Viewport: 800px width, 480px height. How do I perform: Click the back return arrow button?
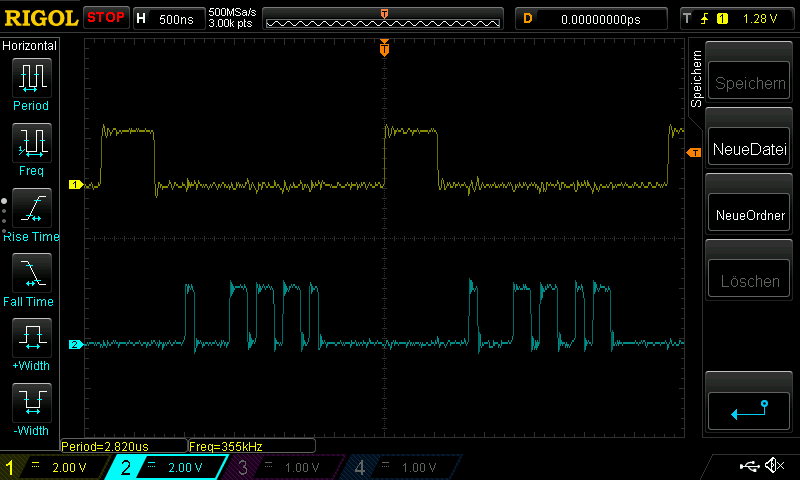(x=749, y=410)
